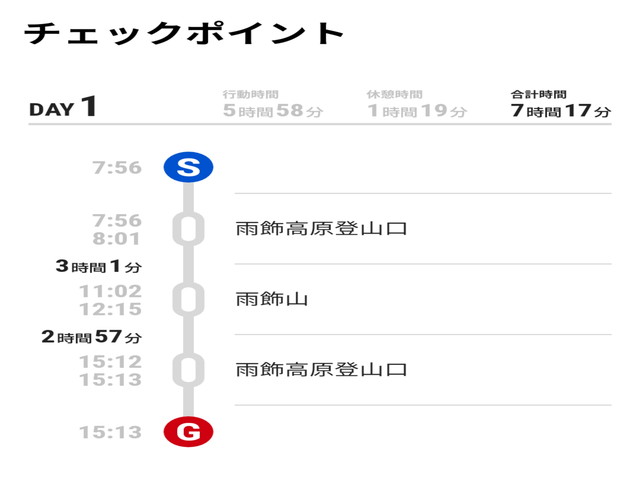Select the checkpoint node at 7:56–8:01
640x480 pixels.
[188, 229]
